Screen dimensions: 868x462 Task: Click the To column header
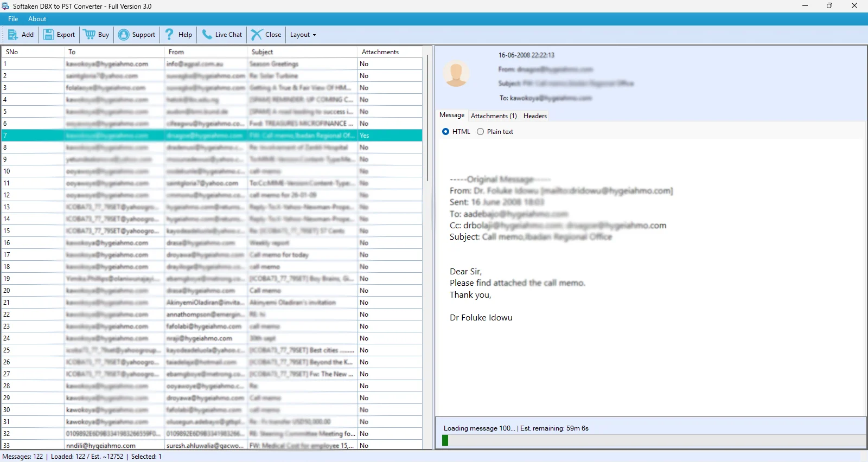coord(114,52)
